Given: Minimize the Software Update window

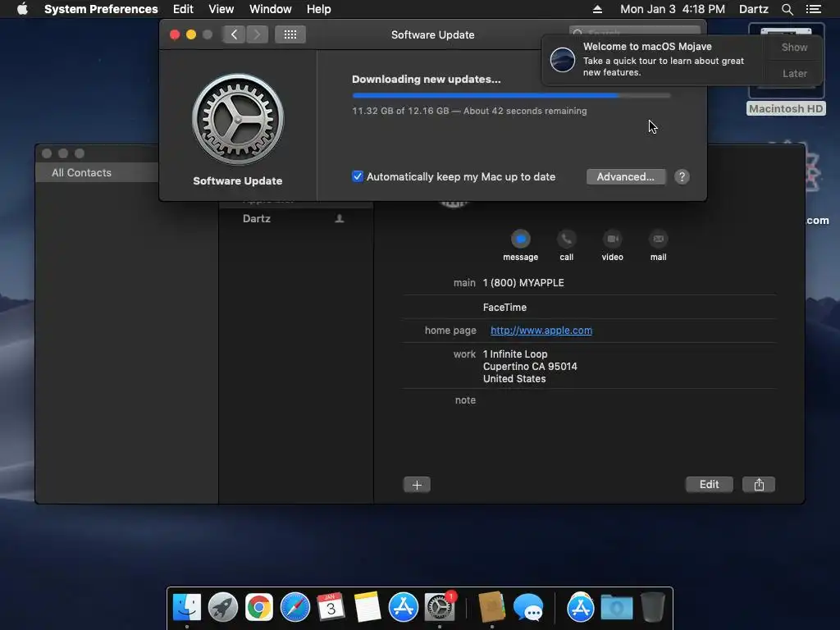Looking at the screenshot, I should coord(190,34).
